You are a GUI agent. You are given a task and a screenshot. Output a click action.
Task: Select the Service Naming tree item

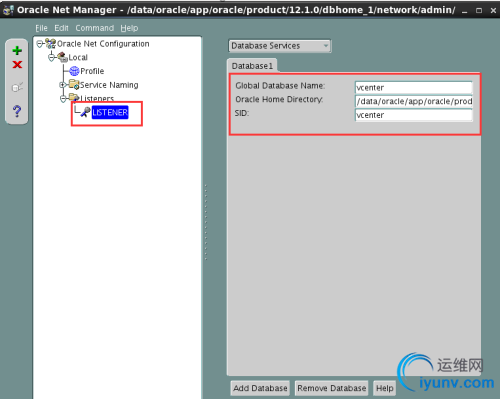click(x=109, y=85)
